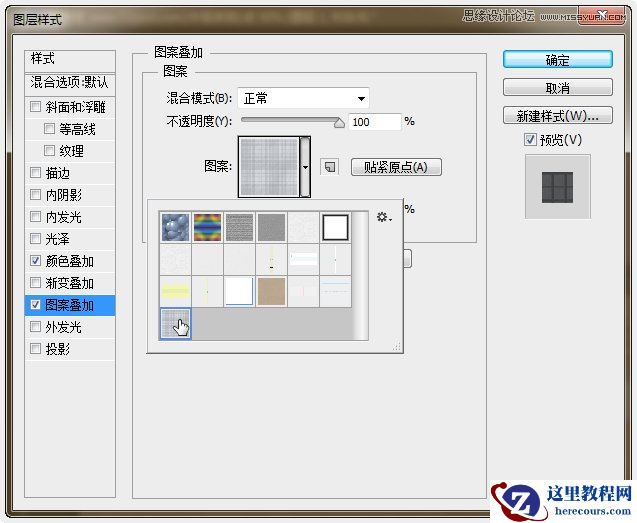Enable the 斜面和浮雕 checkbox

point(36,106)
